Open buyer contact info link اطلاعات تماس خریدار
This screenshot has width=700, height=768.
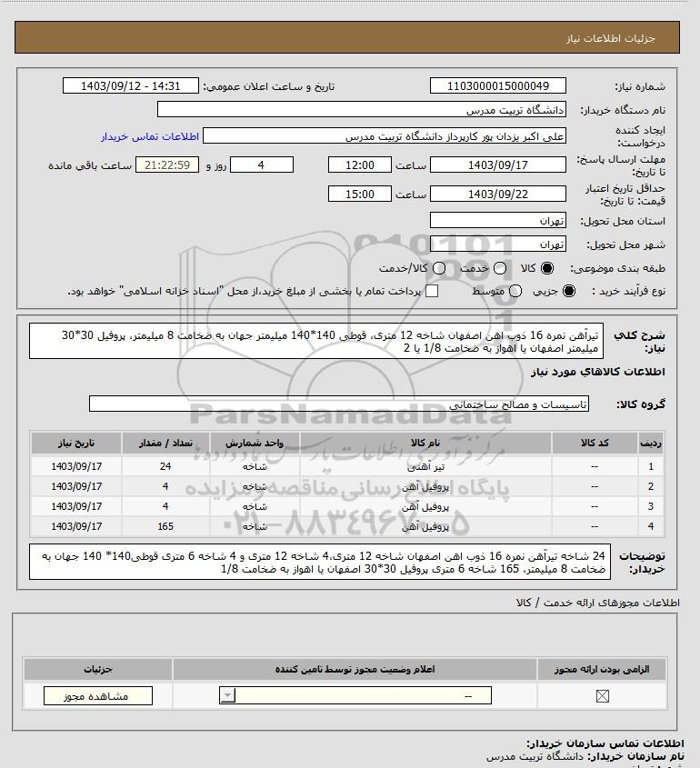click(x=150, y=136)
